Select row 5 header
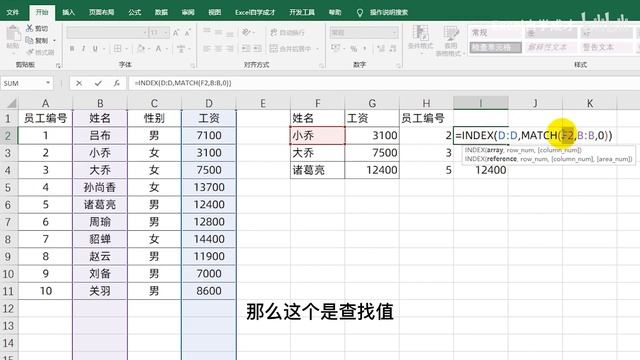Image resolution: width=640 pixels, height=360 pixels. (x=8, y=187)
